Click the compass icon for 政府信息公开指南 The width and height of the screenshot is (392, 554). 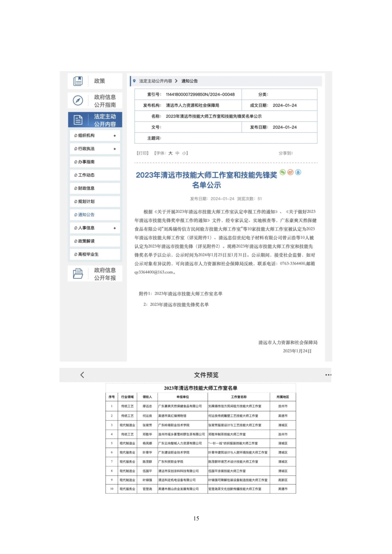point(78,100)
